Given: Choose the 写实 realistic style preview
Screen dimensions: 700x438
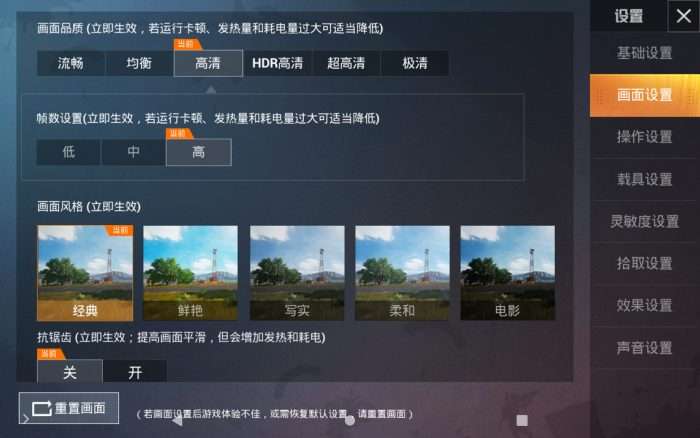Looking at the screenshot, I should tap(297, 273).
